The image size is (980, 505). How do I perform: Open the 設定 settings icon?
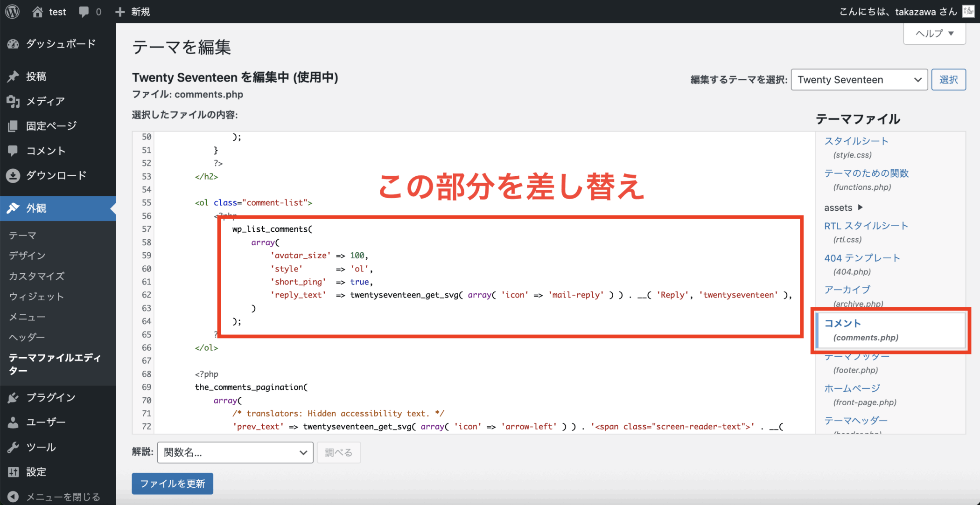tap(13, 472)
